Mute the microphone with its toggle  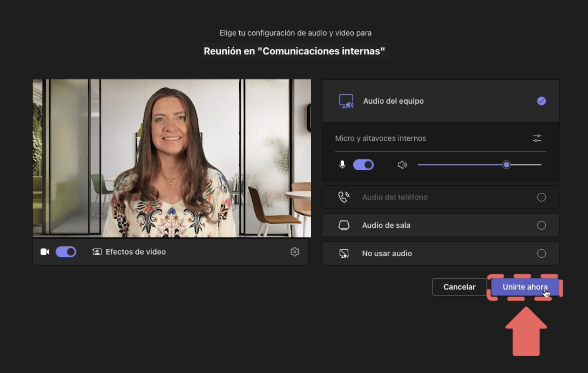(x=363, y=164)
